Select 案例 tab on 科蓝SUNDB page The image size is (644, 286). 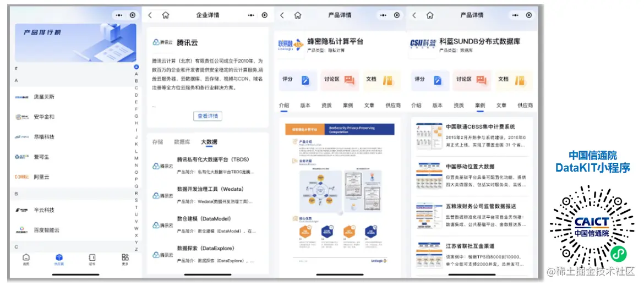click(480, 105)
